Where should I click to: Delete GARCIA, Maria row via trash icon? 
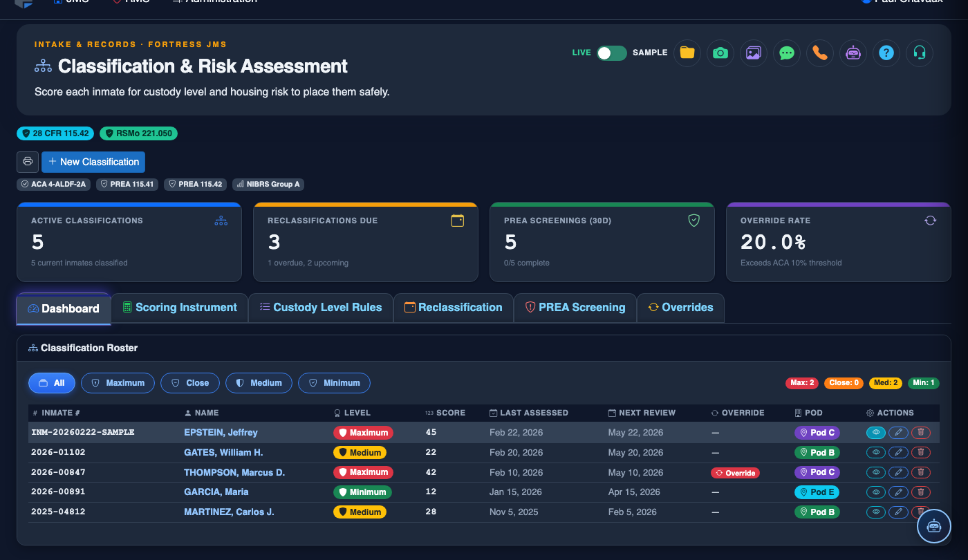coord(920,492)
